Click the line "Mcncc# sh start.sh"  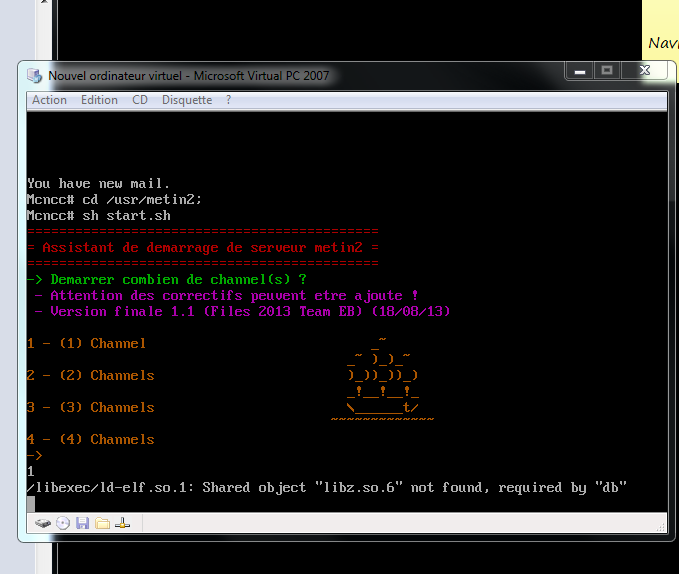click(x=99, y=216)
